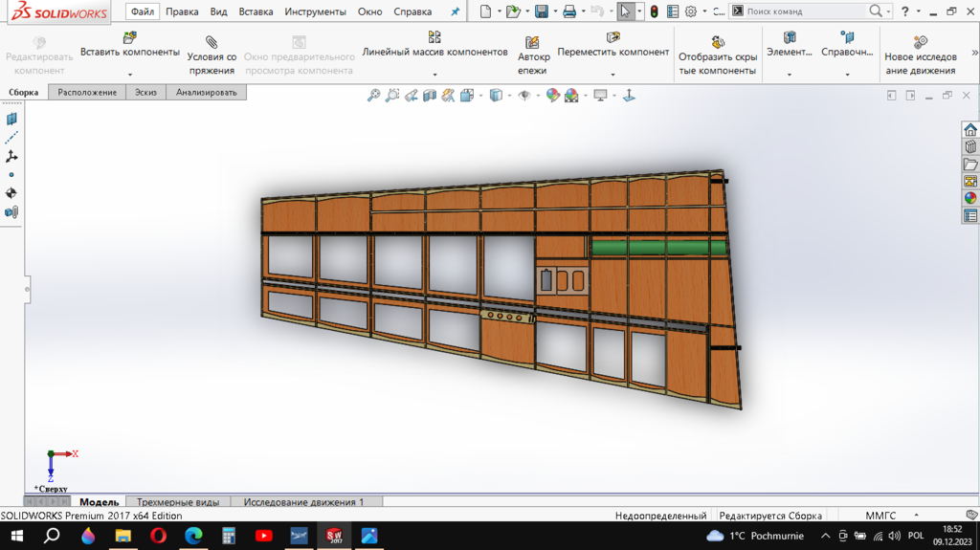Expand the Вставить компоненты dropdown arrow

[x=129, y=75]
